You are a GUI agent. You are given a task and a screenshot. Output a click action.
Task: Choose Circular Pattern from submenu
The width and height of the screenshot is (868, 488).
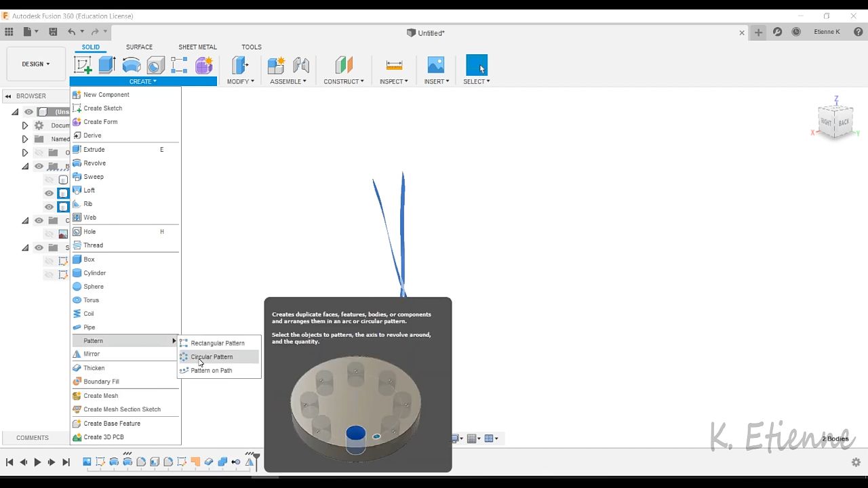point(218,357)
